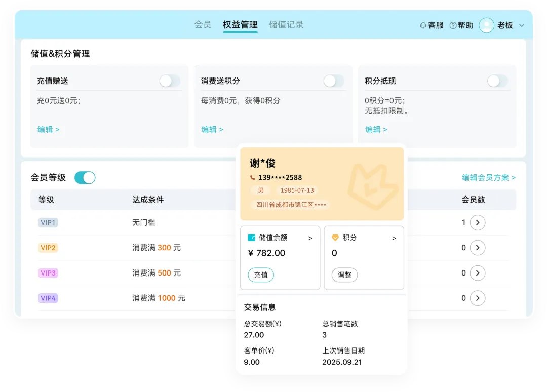Click the last sale date 2025.09.21

click(x=342, y=362)
